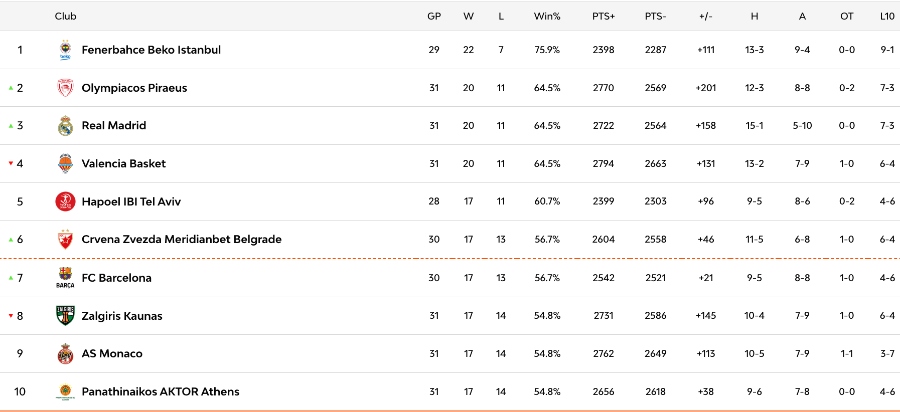
Task: Click the Panathinaikos AKTOR Athens logo
Action: [65, 392]
